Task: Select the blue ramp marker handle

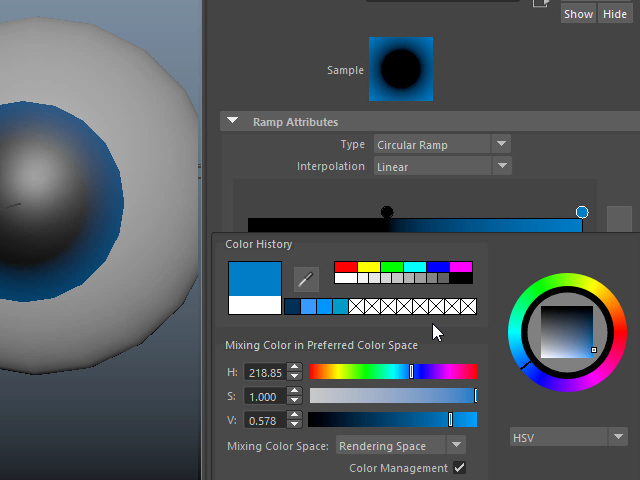Action: (x=582, y=212)
